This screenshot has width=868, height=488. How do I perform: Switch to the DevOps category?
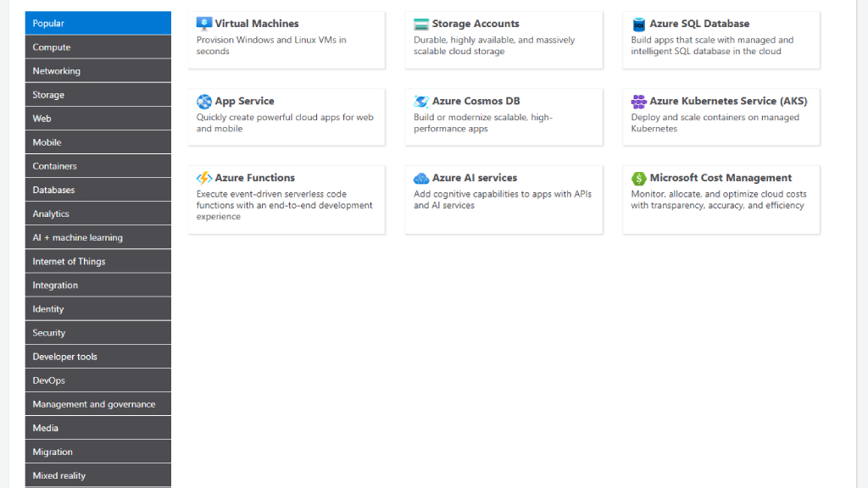coord(98,380)
